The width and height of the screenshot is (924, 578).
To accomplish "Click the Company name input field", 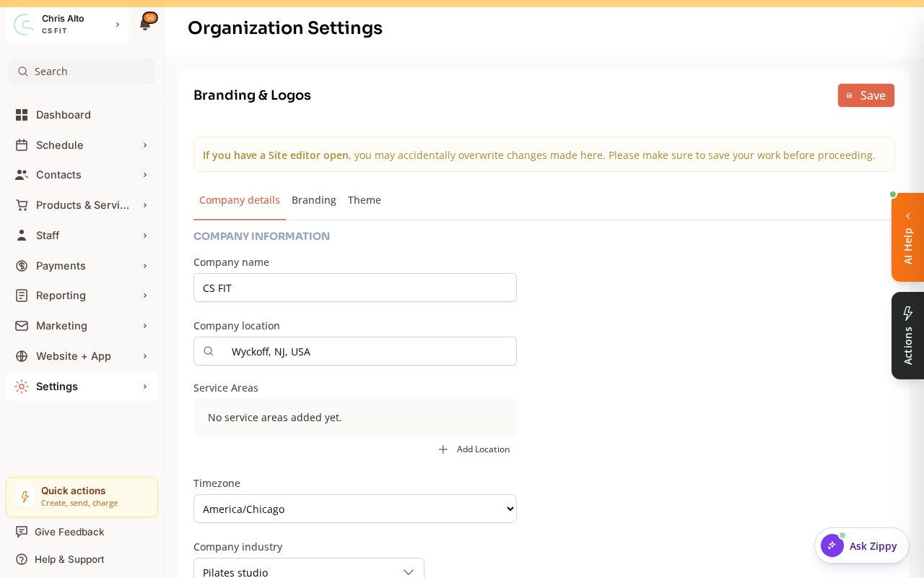I will click(355, 288).
